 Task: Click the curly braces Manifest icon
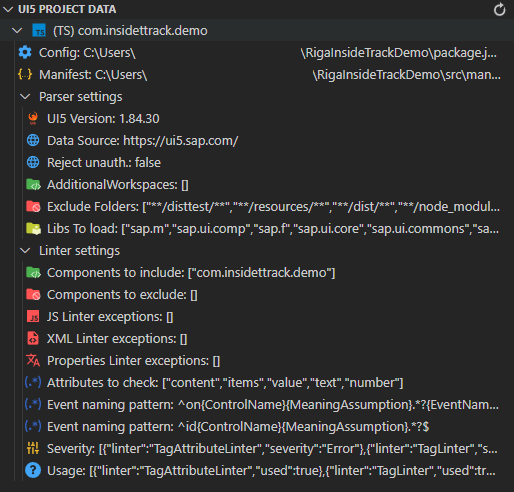coord(25,74)
